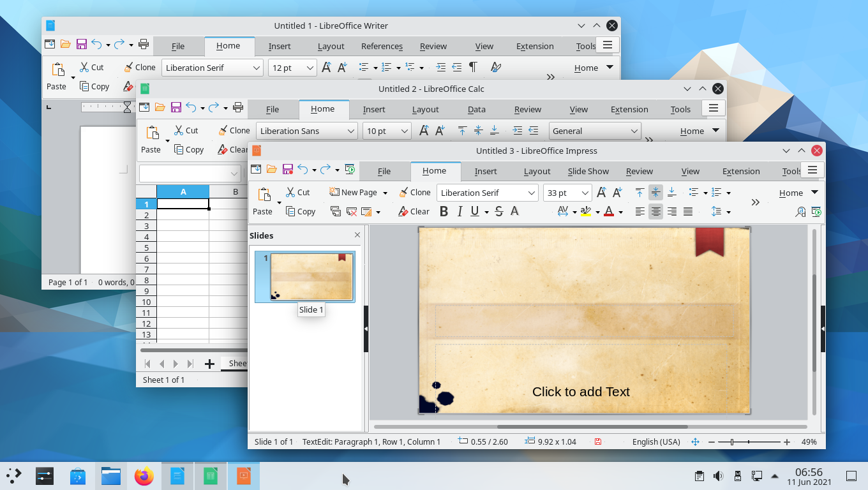
Task: Click the Redo icon in Impress
Action: click(325, 169)
